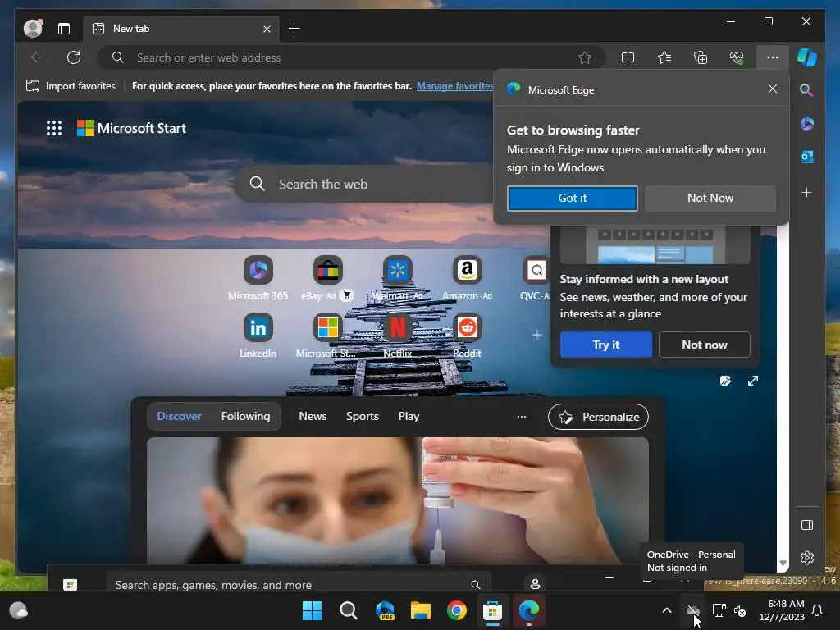
Task: Select the New tab browser tab
Action: 181,29
